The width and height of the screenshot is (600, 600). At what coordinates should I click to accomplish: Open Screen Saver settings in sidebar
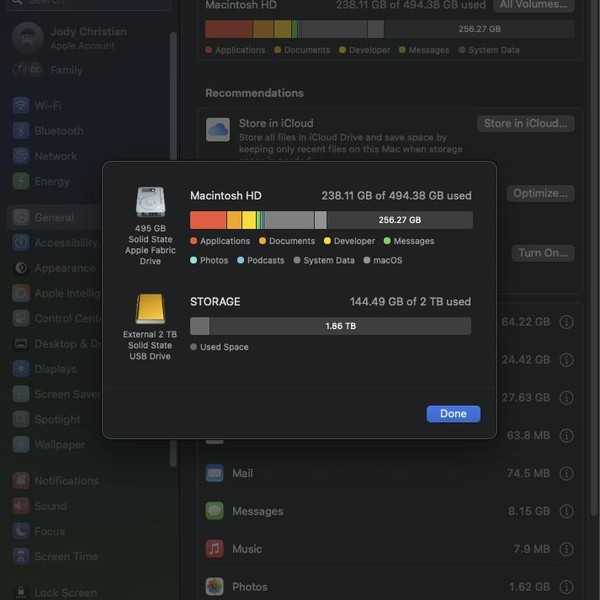point(56,394)
